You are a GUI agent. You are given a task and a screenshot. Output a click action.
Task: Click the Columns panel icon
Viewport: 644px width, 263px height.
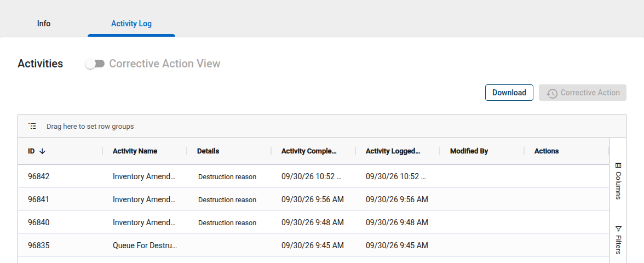point(619,165)
